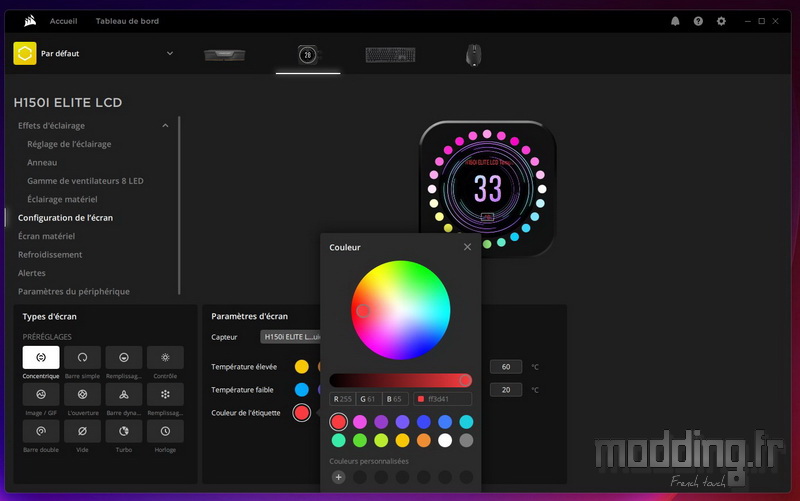
Task: Select Configuration de l'écran
Action: (65, 217)
